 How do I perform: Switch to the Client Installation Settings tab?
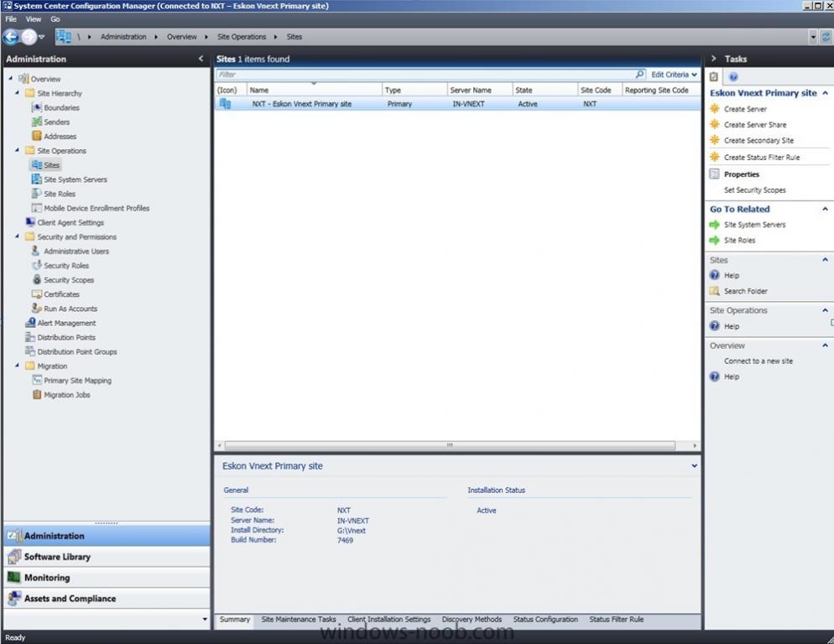click(x=389, y=620)
